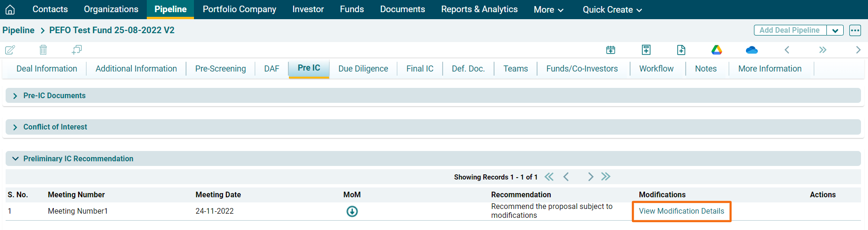
Task: Download the MoM file for Meeting Number1
Action: (x=352, y=211)
